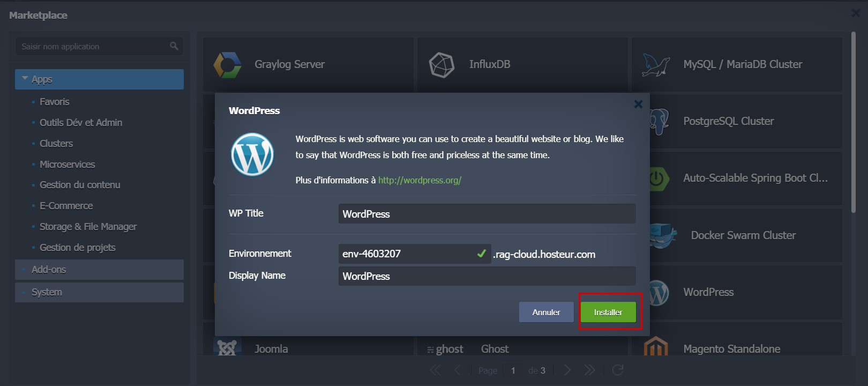Click the MySQL / MariaDB Cluster dolphin icon
The image size is (868, 386).
656,65
